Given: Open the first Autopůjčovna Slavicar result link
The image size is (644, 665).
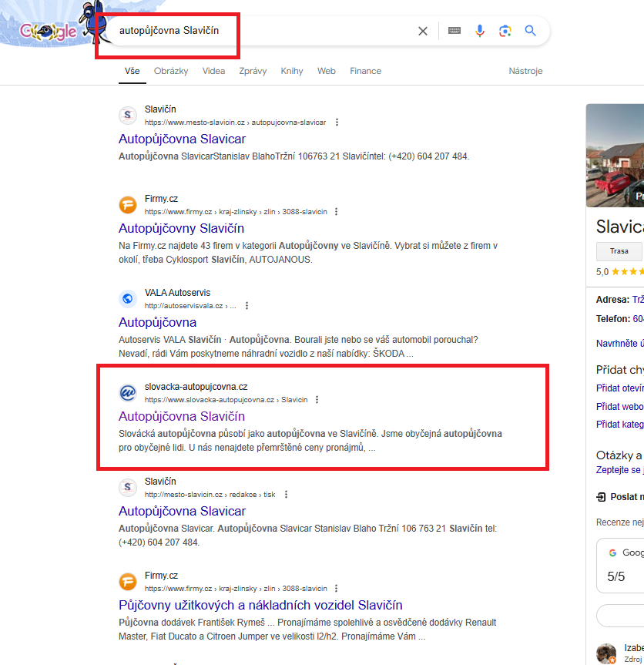Looking at the screenshot, I should [183, 139].
